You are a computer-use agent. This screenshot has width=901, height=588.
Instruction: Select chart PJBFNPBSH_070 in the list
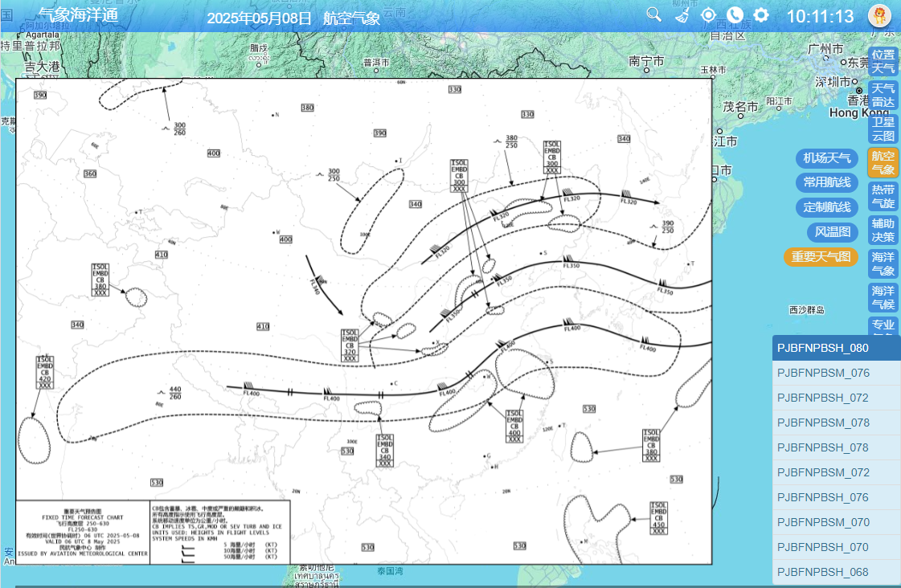836,547
